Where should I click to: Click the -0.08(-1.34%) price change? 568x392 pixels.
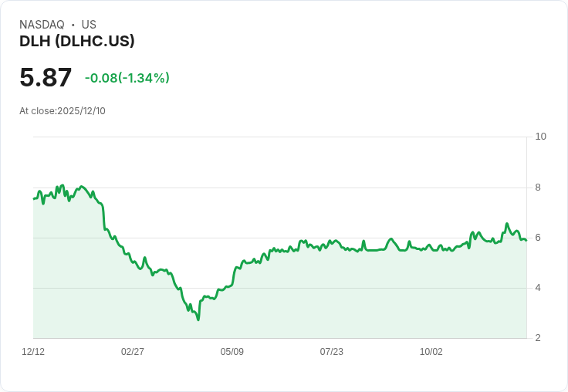[127, 78]
